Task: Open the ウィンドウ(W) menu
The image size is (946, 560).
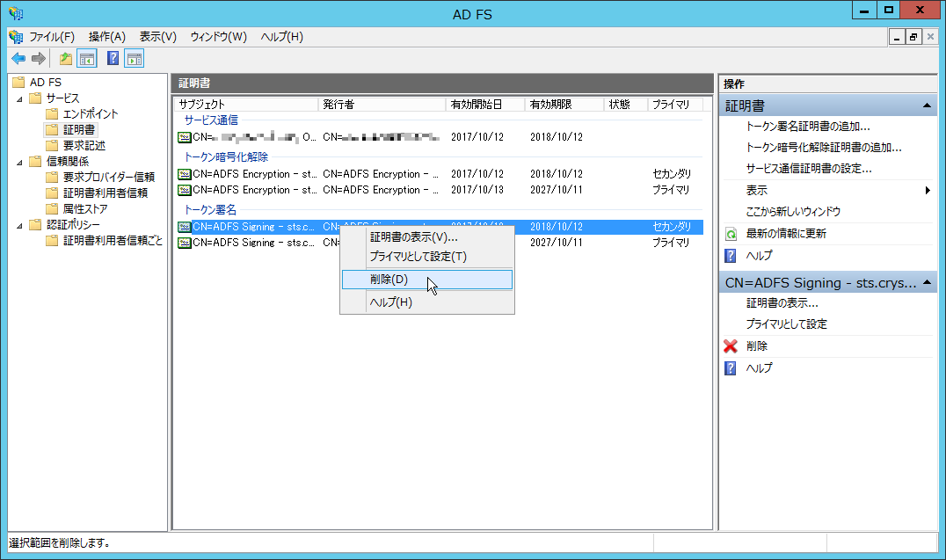Action: (218, 37)
